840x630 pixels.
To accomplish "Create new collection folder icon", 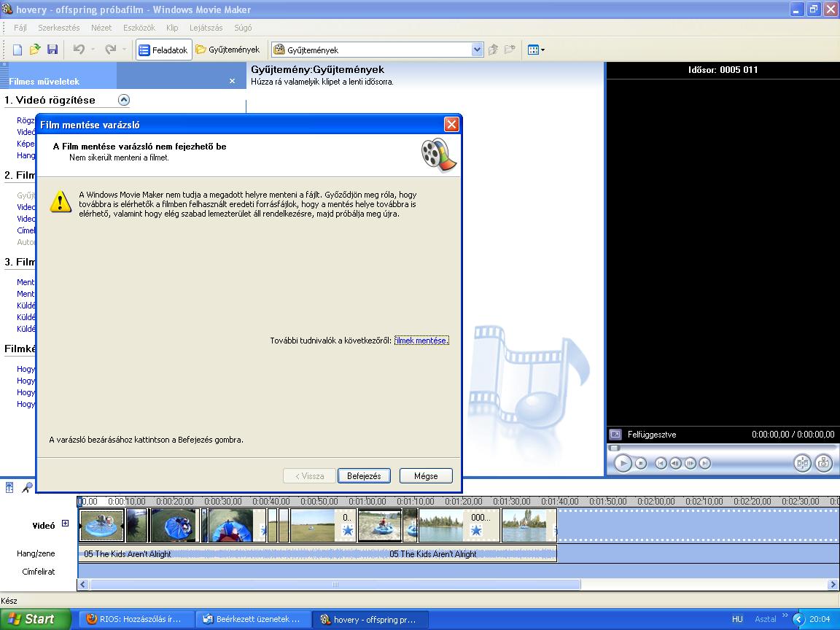I will click(510, 50).
